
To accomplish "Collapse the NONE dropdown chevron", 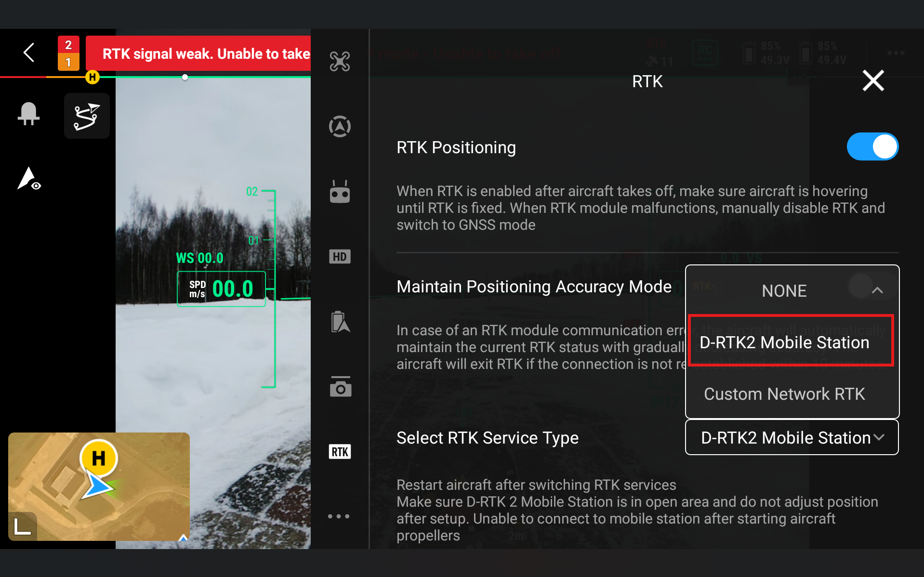I will (877, 290).
